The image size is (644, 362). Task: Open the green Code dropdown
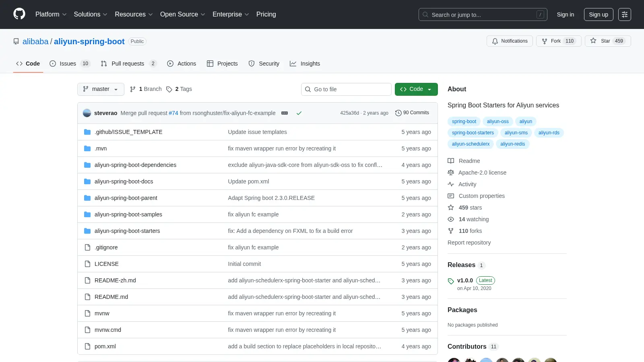pyautogui.click(x=416, y=89)
